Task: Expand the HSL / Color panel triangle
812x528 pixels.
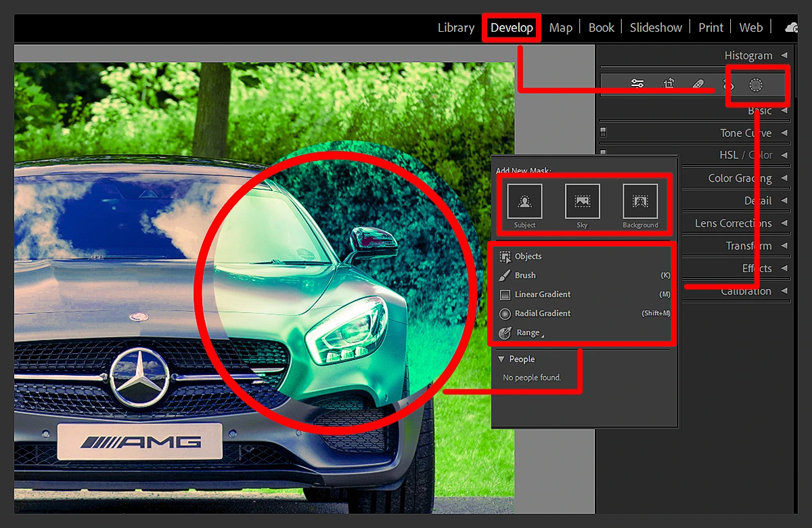Action: 784,156
